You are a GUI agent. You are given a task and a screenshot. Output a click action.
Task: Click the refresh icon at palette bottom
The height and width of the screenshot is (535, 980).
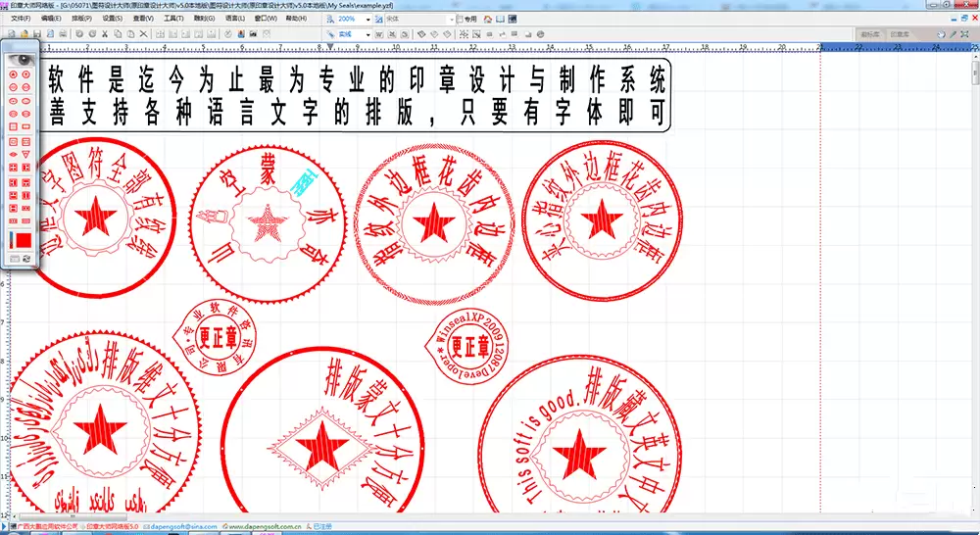pyautogui.click(x=26, y=259)
